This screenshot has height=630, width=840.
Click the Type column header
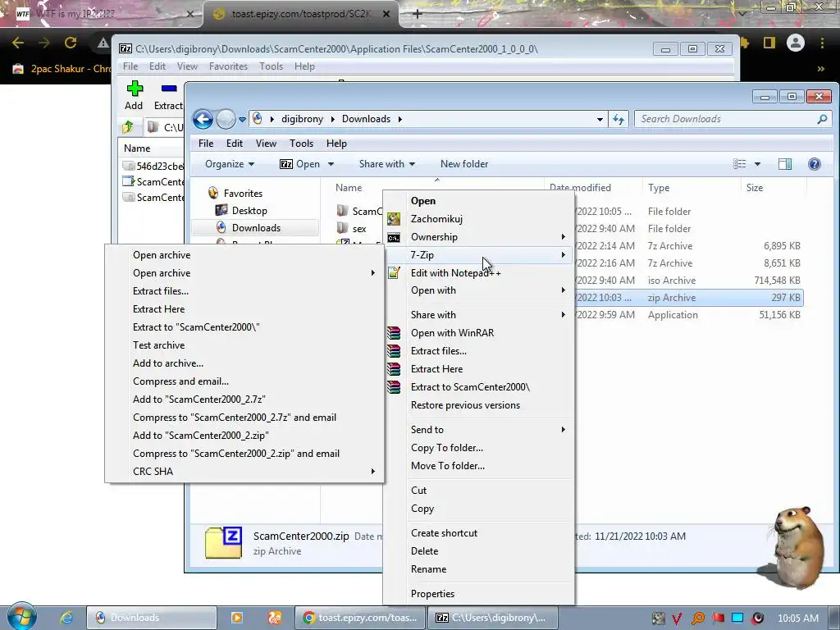(x=659, y=188)
